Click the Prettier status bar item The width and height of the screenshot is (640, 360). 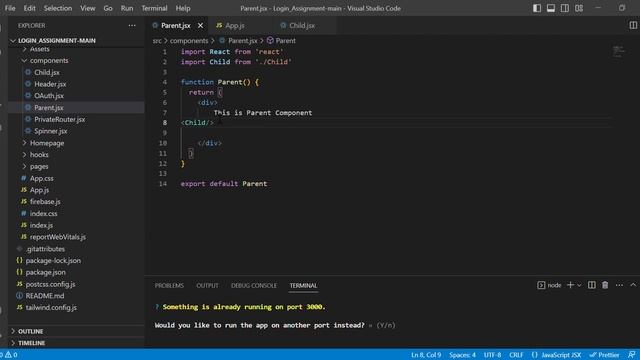click(604, 355)
